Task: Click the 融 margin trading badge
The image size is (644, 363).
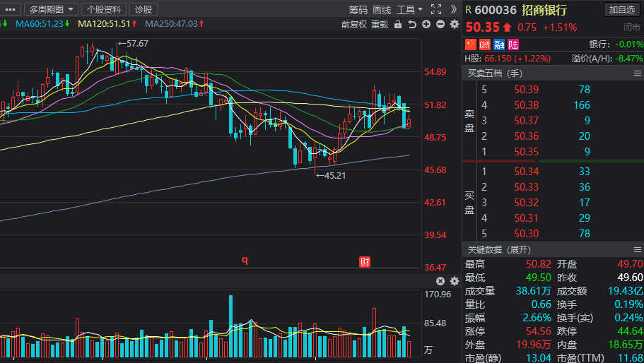Action: point(499,44)
